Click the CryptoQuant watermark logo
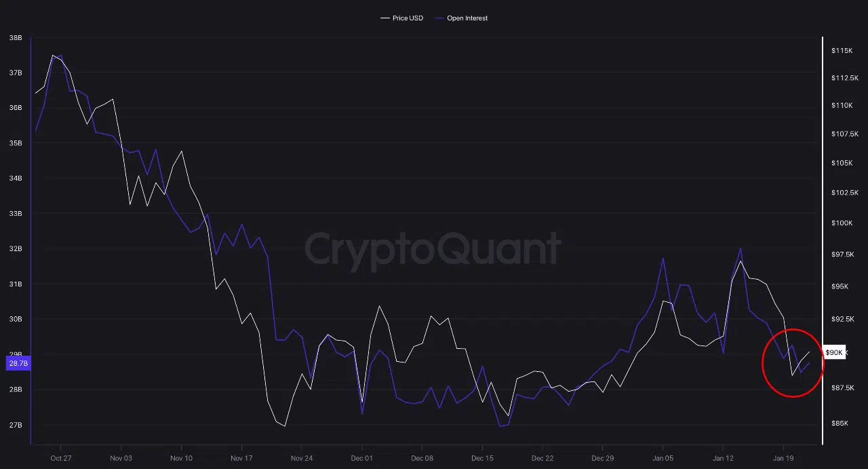The image size is (868, 469). tap(433, 248)
